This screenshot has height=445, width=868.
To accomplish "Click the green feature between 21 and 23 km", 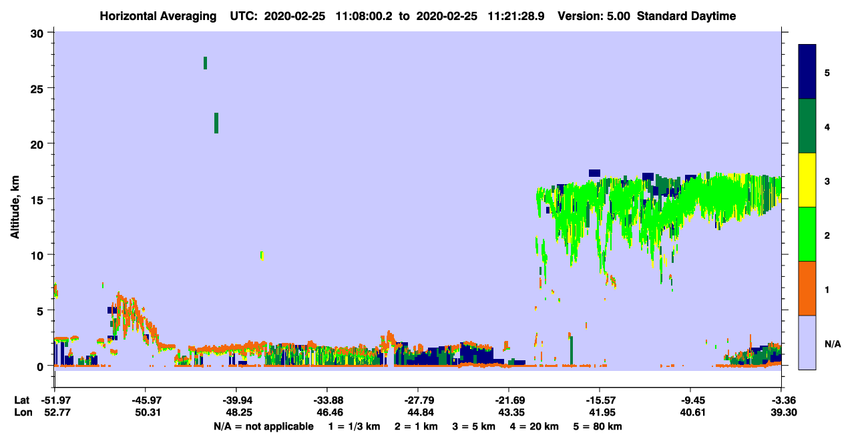I will point(216,123).
